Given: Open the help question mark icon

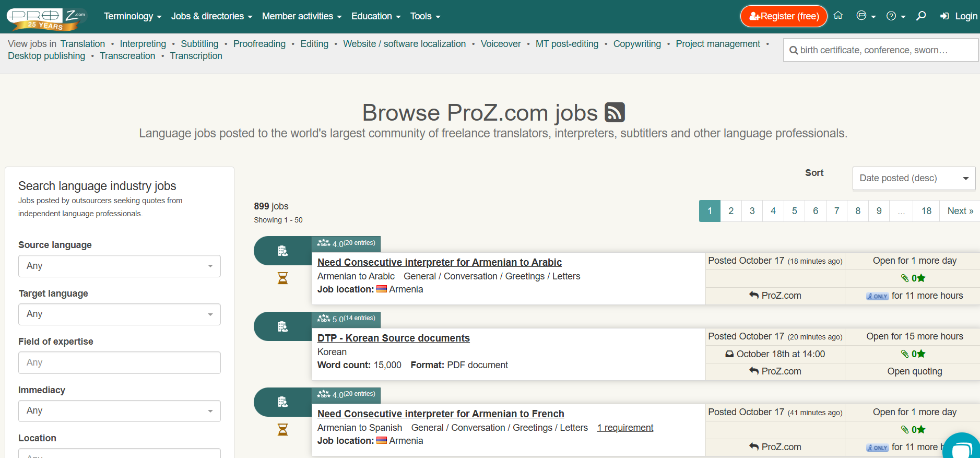Looking at the screenshot, I should [895, 16].
